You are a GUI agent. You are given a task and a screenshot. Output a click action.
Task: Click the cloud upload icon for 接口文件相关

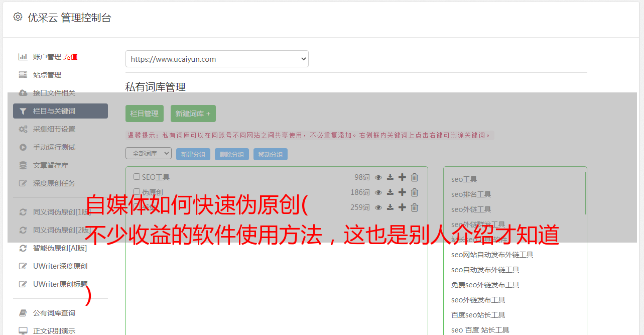click(x=23, y=93)
